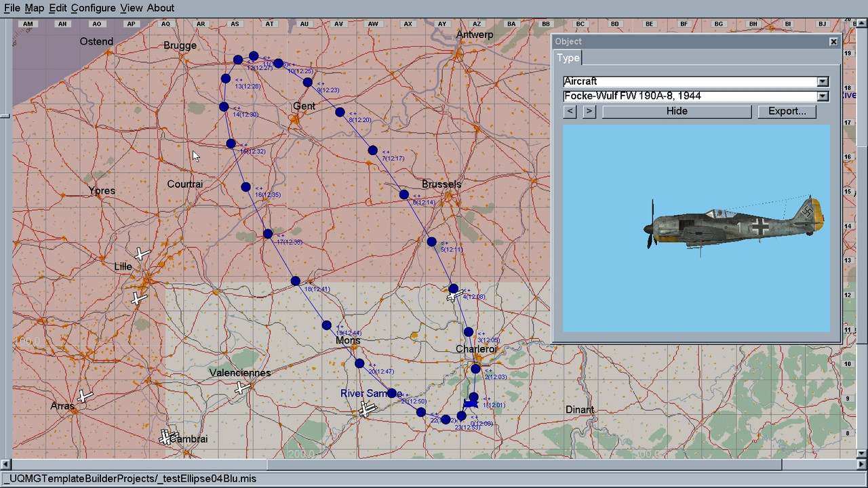The height and width of the screenshot is (488, 868).
Task: Open the File menu
Action: [x=12, y=8]
